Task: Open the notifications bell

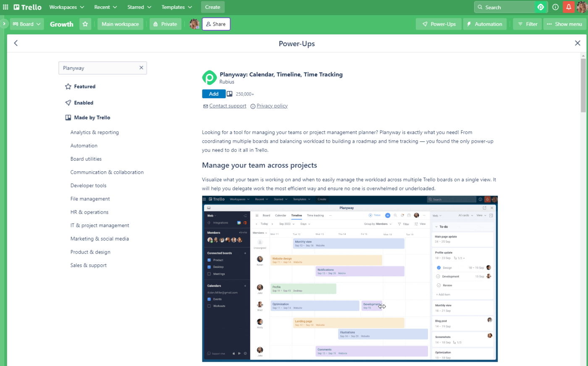Action: pos(569,7)
